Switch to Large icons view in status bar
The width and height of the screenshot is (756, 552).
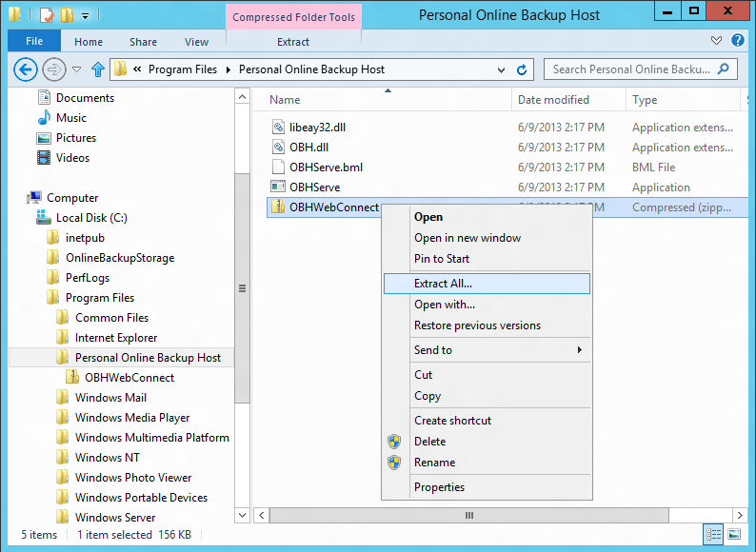(734, 534)
